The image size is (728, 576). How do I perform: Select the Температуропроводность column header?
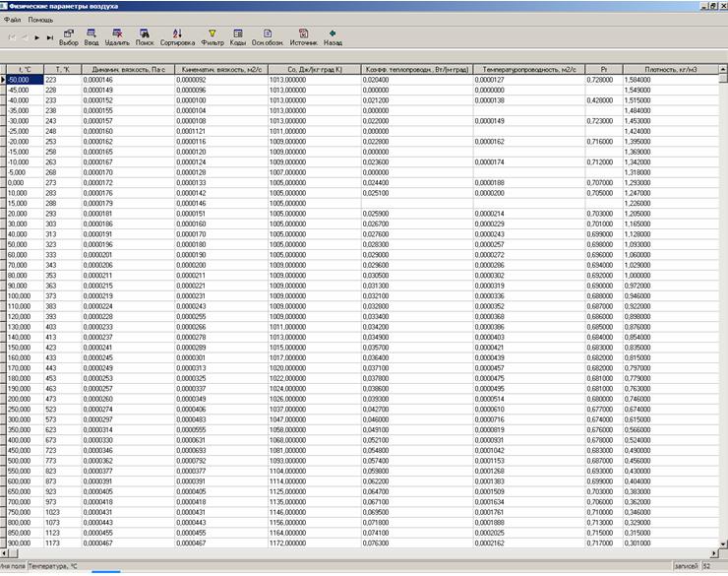[x=528, y=69]
